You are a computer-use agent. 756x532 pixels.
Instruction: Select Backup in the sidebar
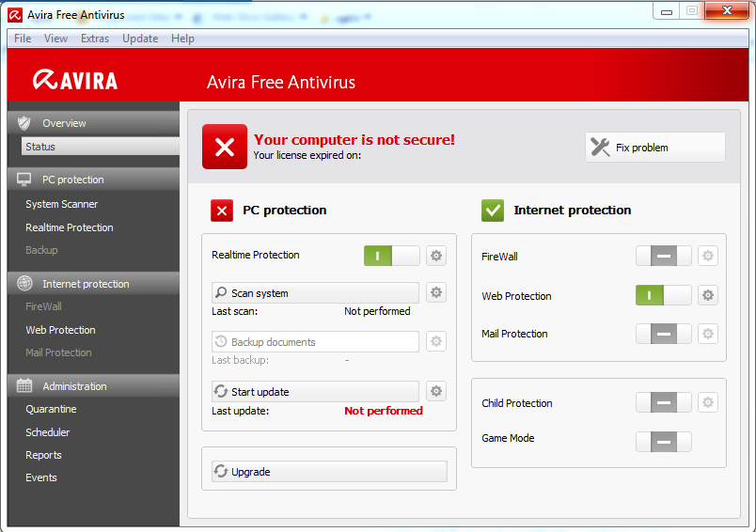[x=41, y=250]
